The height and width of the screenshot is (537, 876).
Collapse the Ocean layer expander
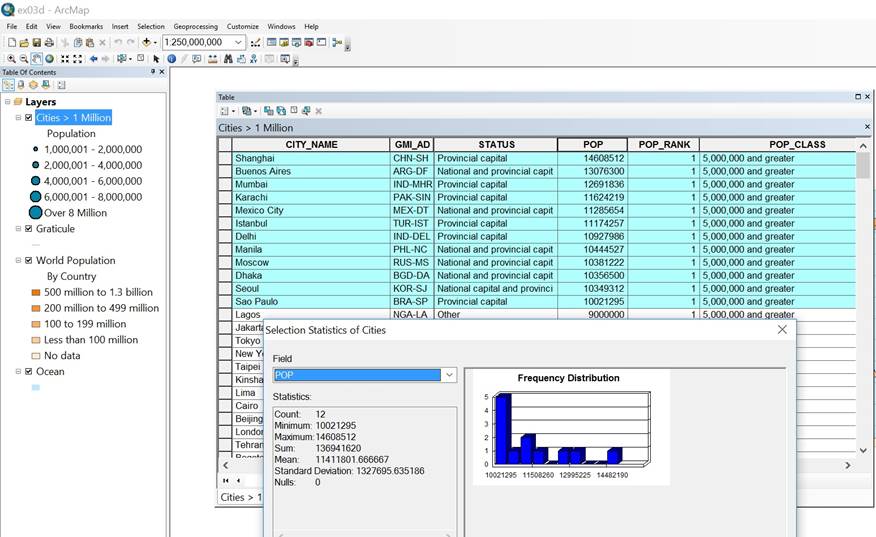(18, 371)
